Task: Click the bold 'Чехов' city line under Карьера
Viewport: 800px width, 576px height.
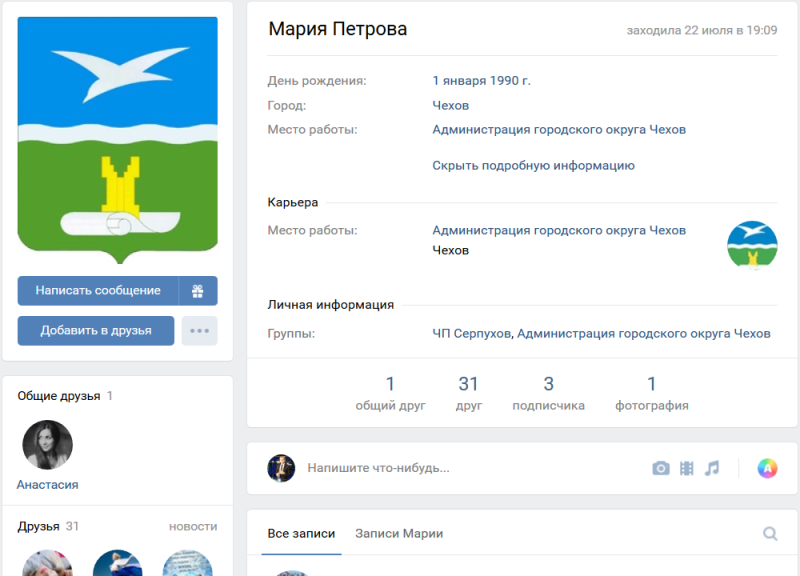Action: [x=451, y=251]
